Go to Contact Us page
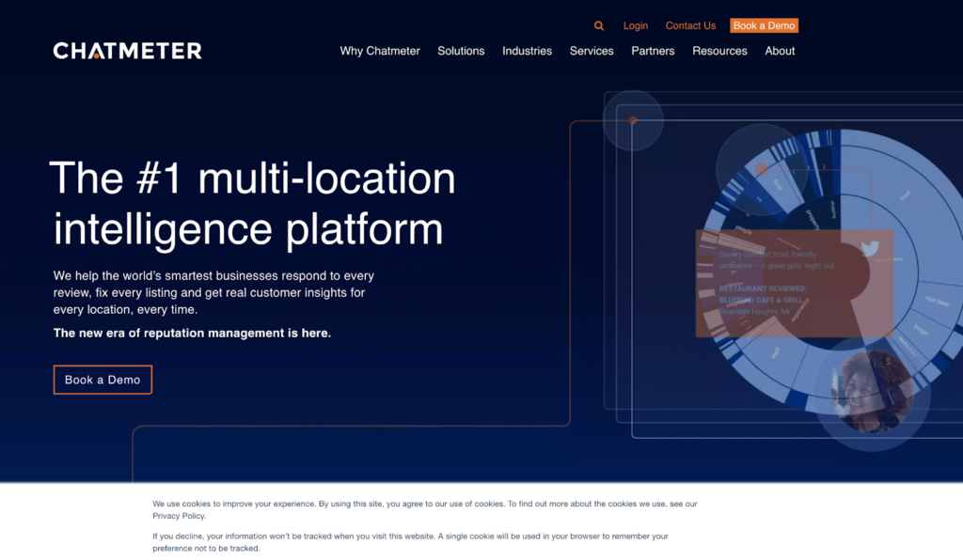 (x=690, y=26)
